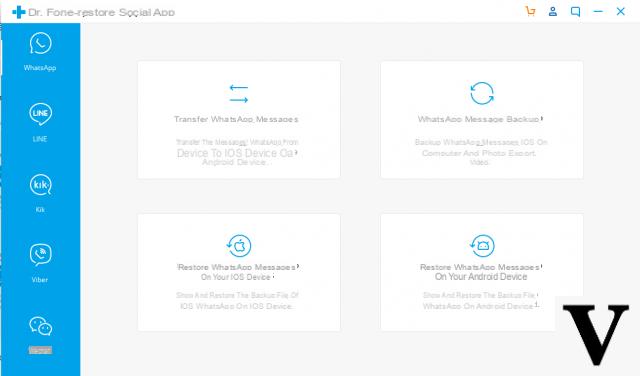Viewport: 640px width, 376px height.
Task: Click the transfer card description text
Action: coord(237,152)
